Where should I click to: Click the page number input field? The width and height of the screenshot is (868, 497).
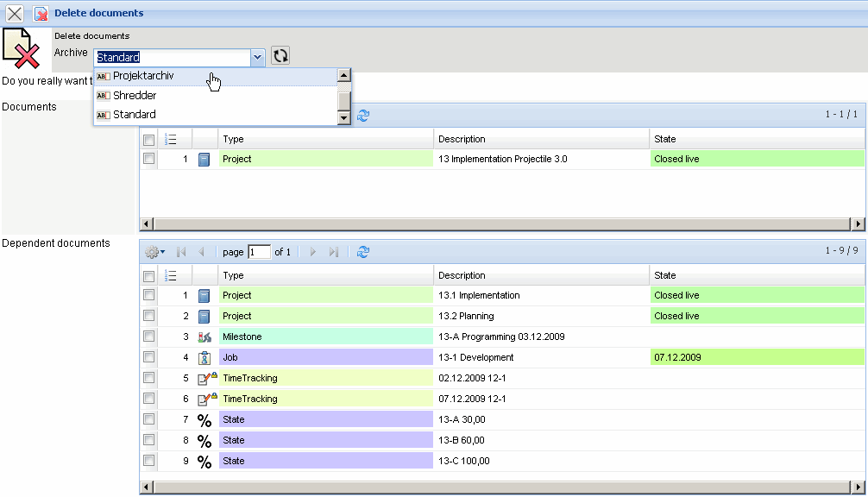[261, 251]
